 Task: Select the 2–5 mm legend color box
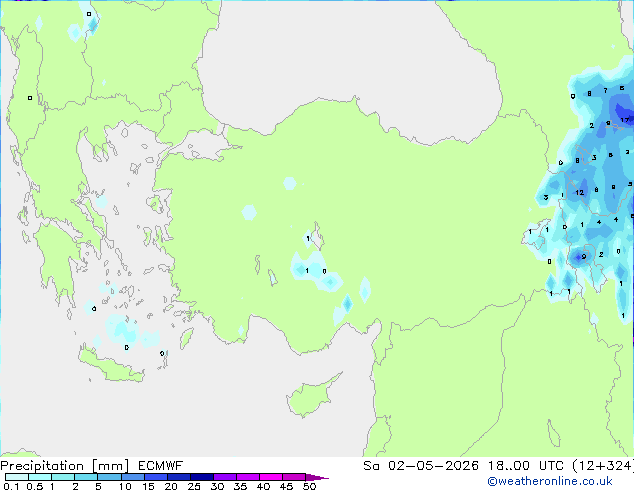(86, 477)
